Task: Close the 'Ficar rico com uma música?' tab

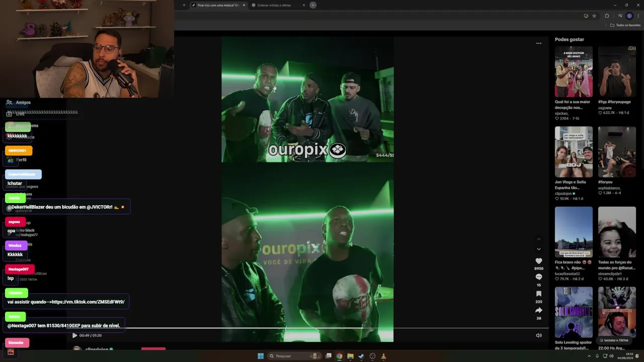Action: (x=244, y=5)
